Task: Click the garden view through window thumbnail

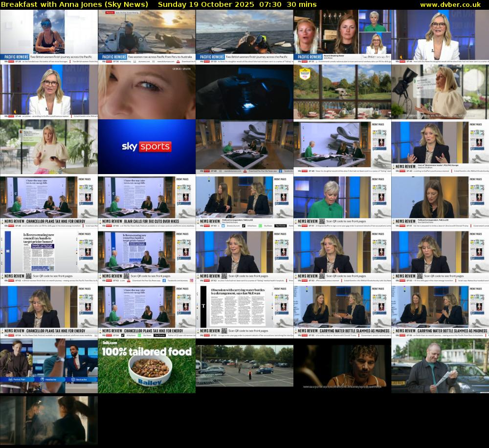Action: (x=342, y=92)
